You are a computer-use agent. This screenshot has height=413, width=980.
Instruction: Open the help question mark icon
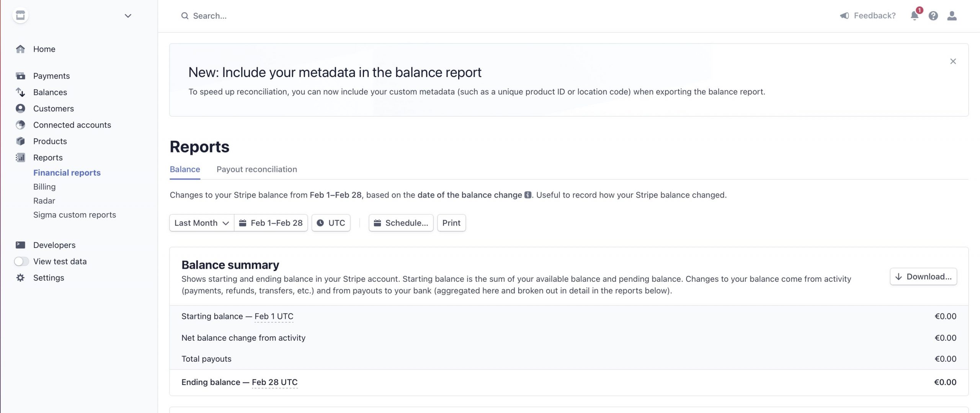(x=933, y=16)
